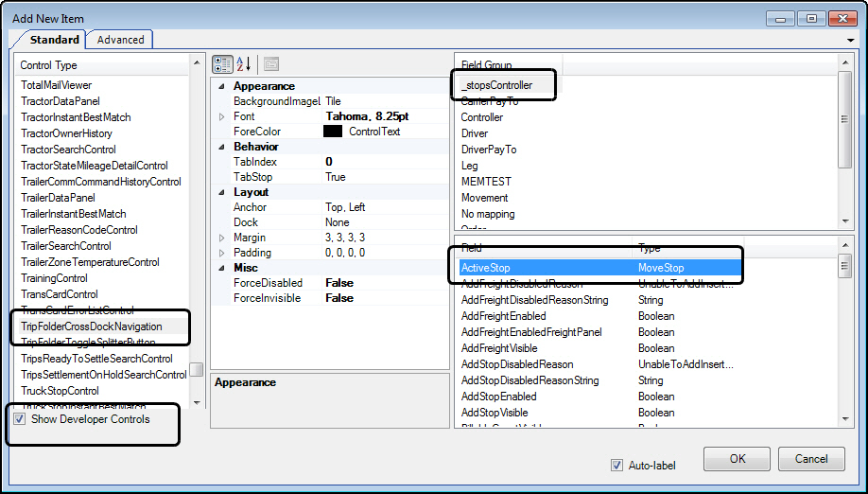The width and height of the screenshot is (868, 494).
Task: Click the Alphabetical sort icon
Action: coord(244,64)
